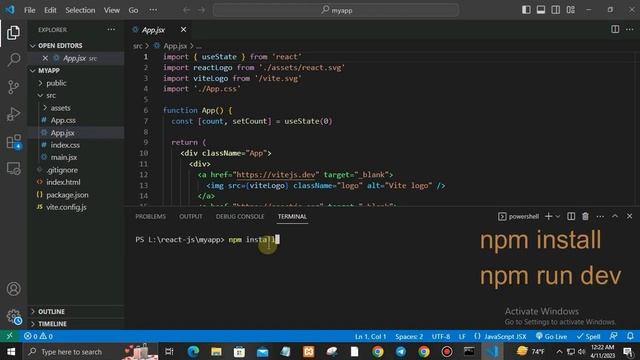Screen dimensions: 640x360
Task: Open the Extensions view
Action: click(13, 142)
